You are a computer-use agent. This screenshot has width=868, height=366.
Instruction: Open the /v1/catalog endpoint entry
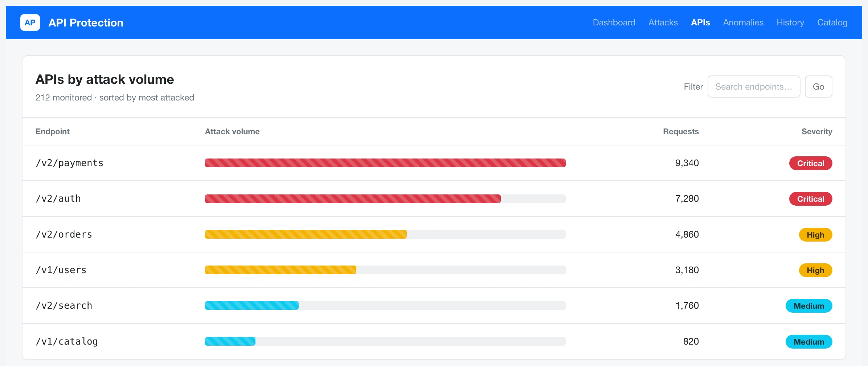pyautogui.click(x=67, y=342)
